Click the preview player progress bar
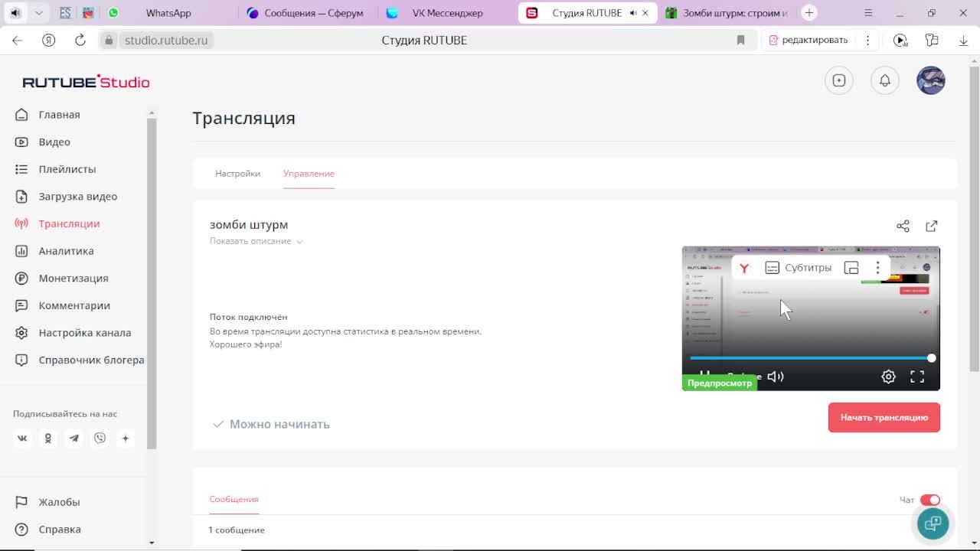This screenshot has width=980, height=551. (x=811, y=358)
